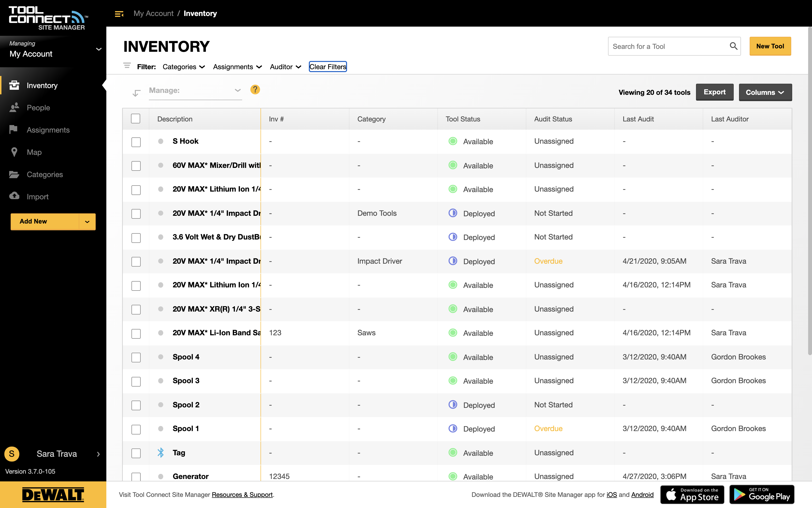This screenshot has height=508, width=812.
Task: Click the DEWALT logo at bottom left
Action: click(53, 495)
